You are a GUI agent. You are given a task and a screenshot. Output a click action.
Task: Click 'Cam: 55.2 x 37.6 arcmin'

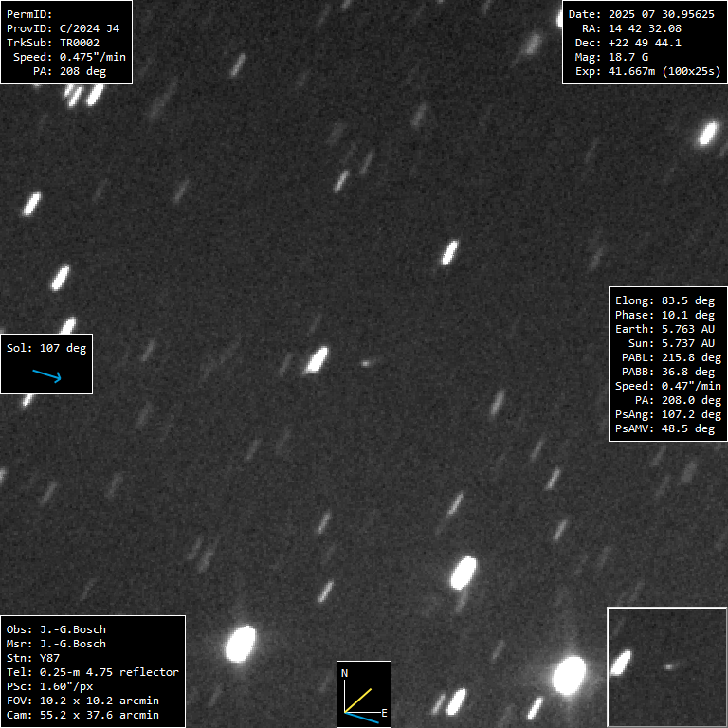pyautogui.click(x=82, y=715)
